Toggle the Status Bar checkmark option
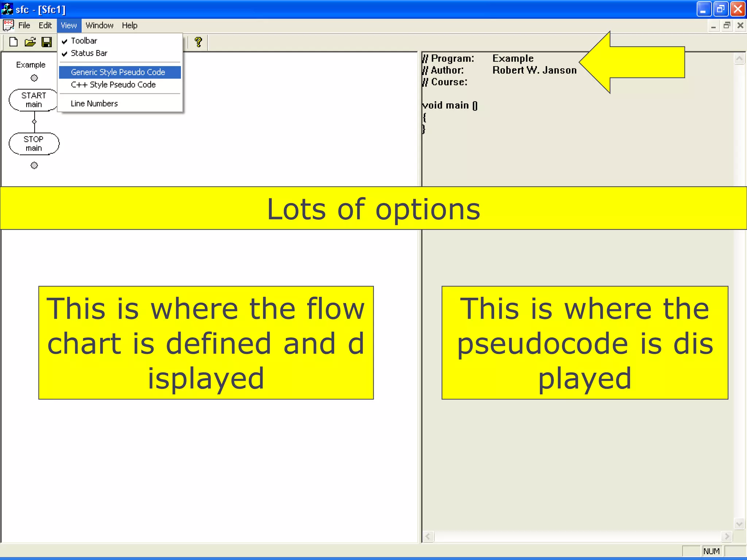The height and width of the screenshot is (560, 747). (x=120, y=53)
